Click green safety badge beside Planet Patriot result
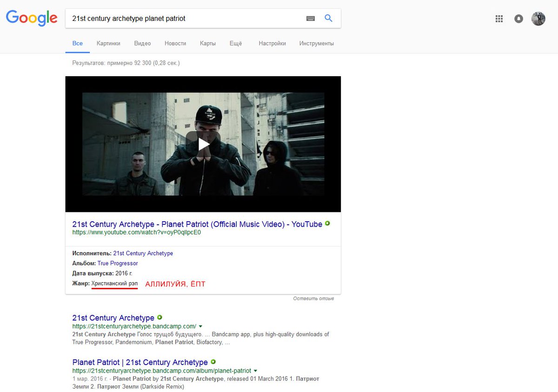The image size is (558, 392). 213,361
